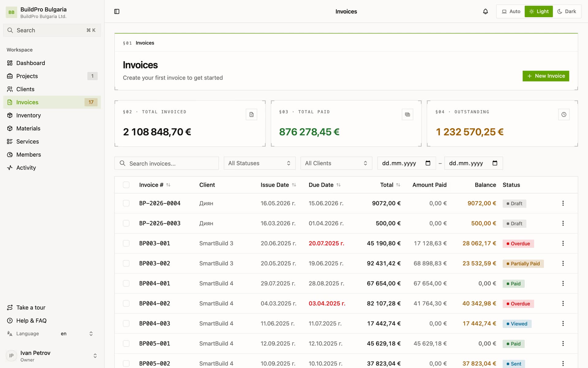Open invoice BP003-001
This screenshot has height=368, width=588.
[155, 243]
